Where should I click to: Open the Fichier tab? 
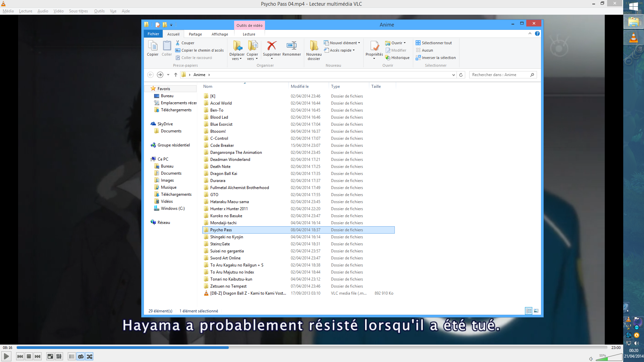[x=153, y=34]
